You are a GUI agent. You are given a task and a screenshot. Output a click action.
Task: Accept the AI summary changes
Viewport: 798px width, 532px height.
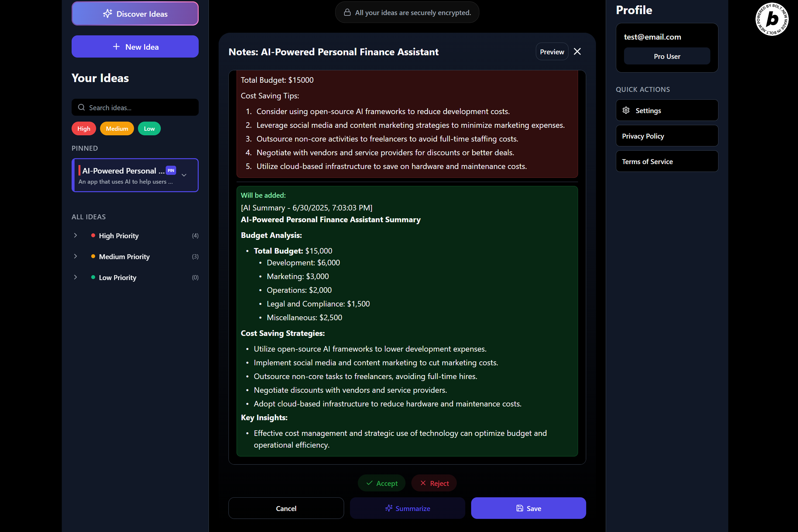pos(382,483)
